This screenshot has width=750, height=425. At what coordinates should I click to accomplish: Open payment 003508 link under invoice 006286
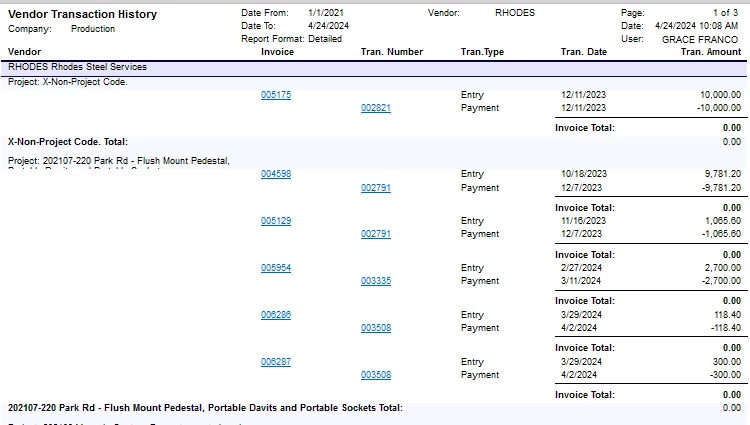(376, 328)
